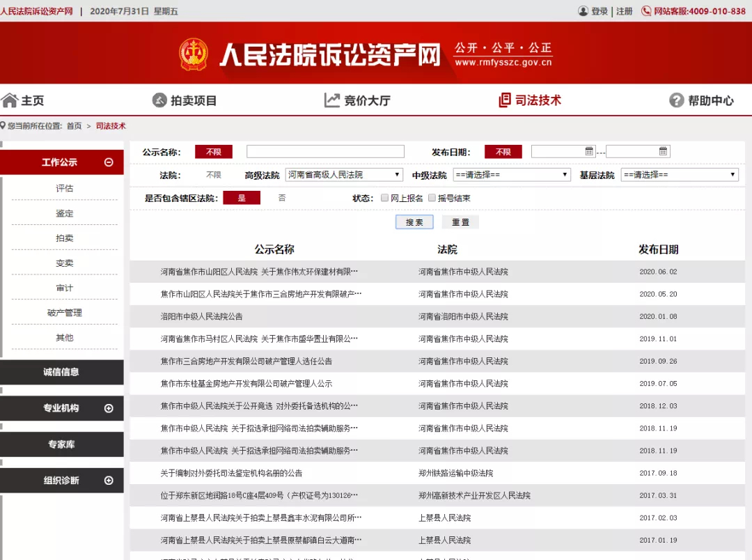Click the 2017.02.03 date cell

click(658, 518)
